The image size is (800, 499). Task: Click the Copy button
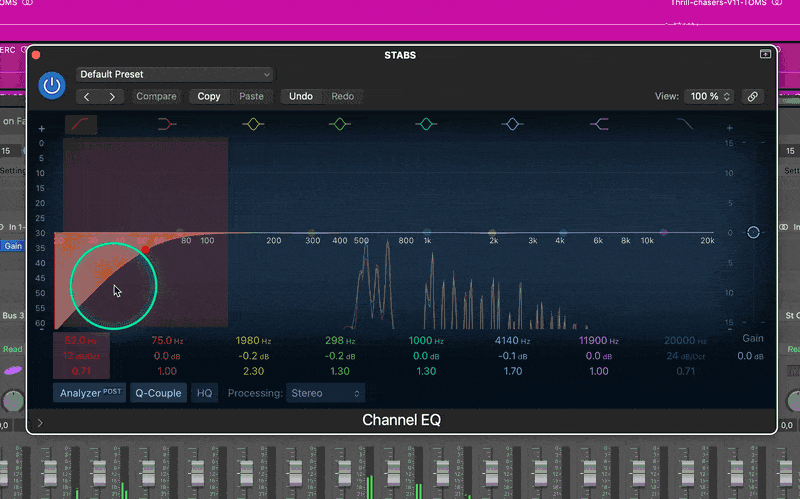coord(209,97)
